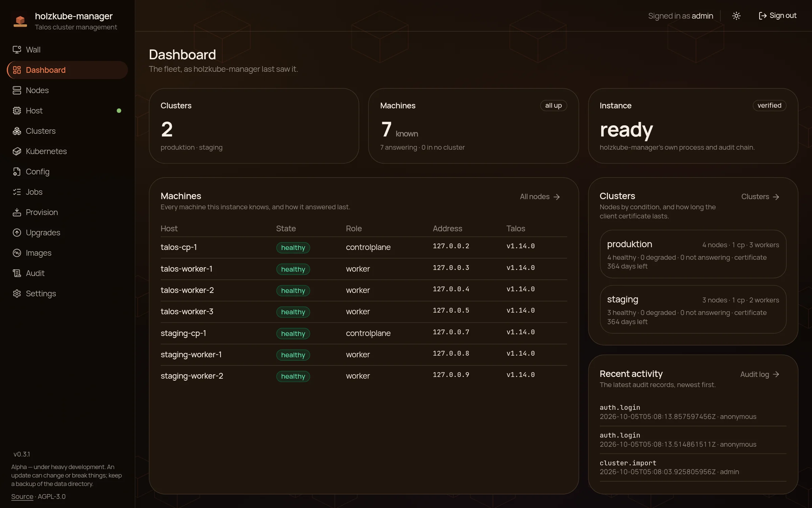
Task: Click address 127.0.0.9
Action: [451, 375]
